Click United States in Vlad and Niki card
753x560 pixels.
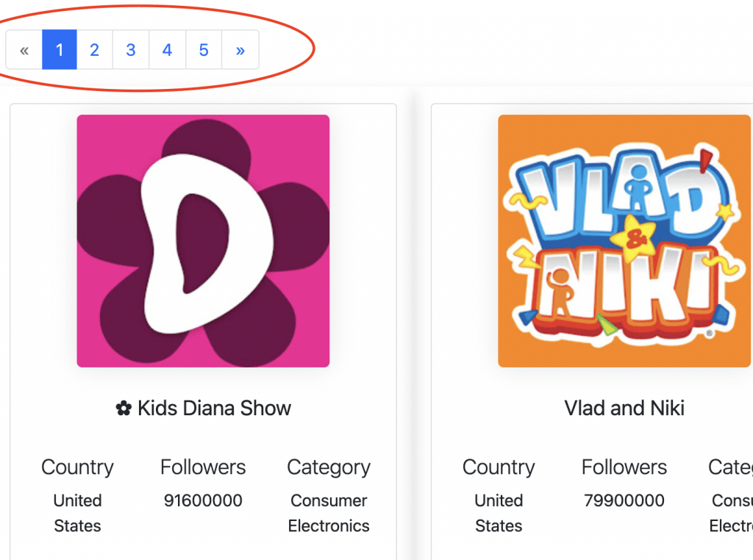point(499,513)
